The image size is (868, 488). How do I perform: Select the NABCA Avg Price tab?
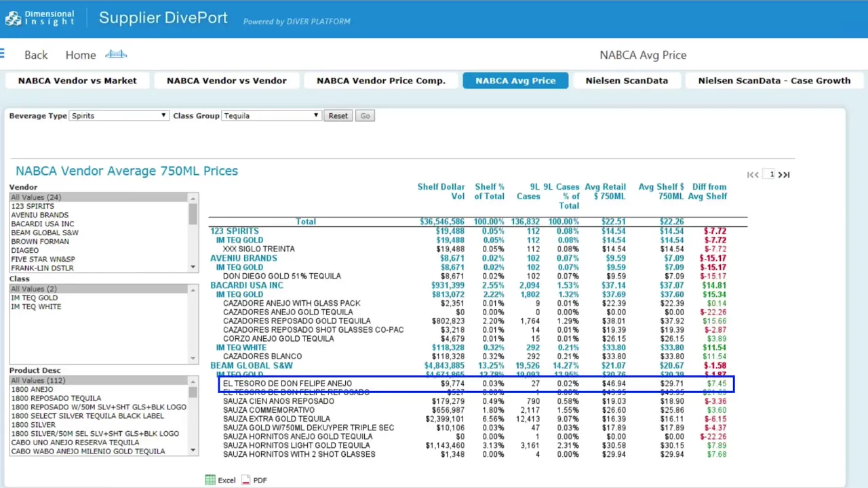click(x=515, y=81)
